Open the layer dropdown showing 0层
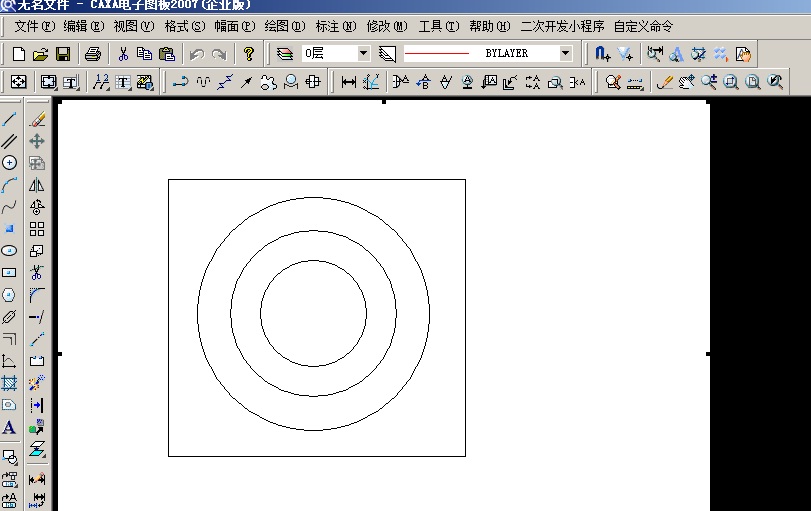Image resolution: width=811 pixels, height=511 pixels. [x=336, y=53]
